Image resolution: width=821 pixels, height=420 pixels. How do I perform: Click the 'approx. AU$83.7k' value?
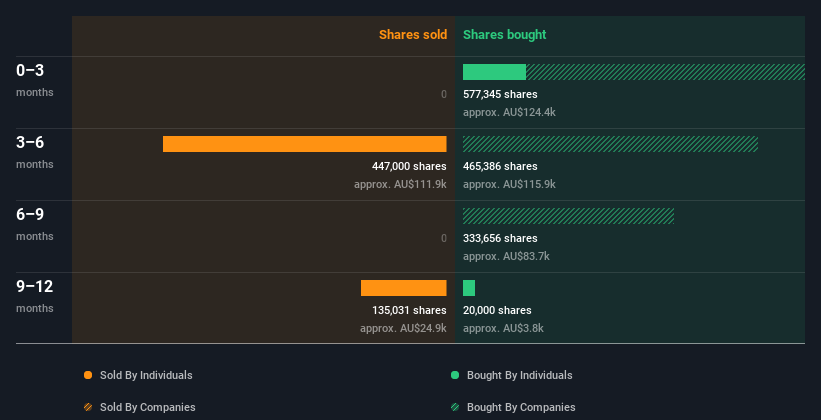pos(506,257)
